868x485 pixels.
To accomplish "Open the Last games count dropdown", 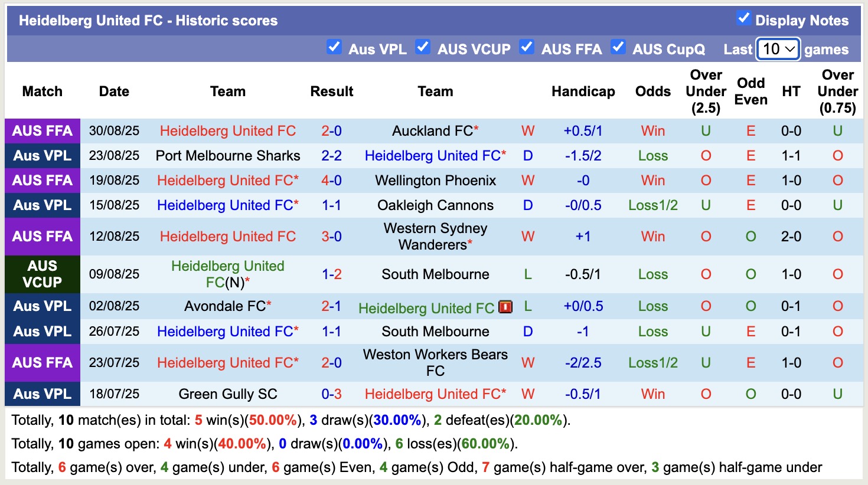I will point(778,50).
